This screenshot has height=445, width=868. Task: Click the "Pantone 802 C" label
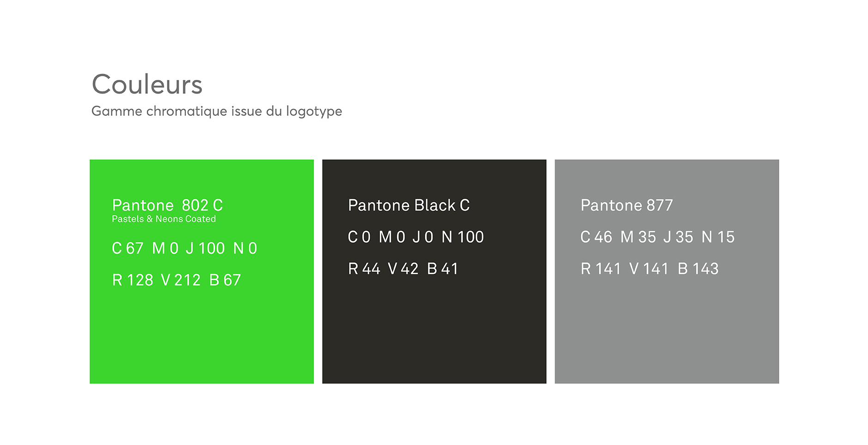click(x=167, y=205)
